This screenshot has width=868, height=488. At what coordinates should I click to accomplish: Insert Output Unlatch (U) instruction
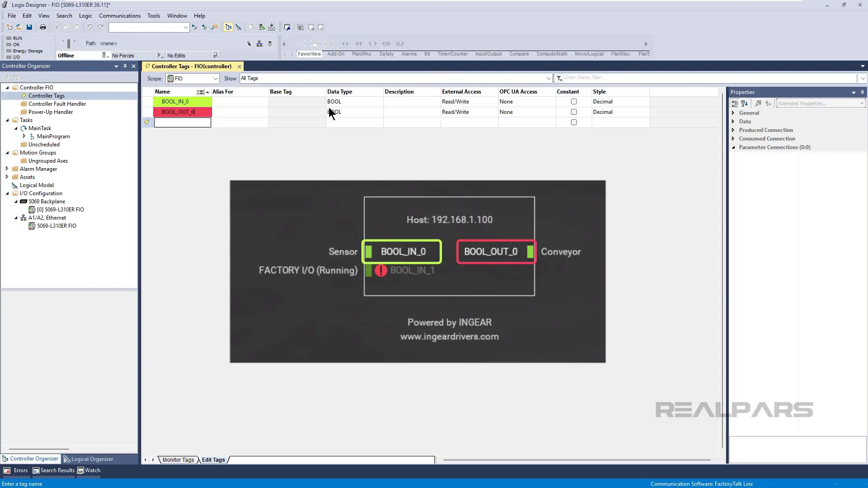[x=386, y=44]
